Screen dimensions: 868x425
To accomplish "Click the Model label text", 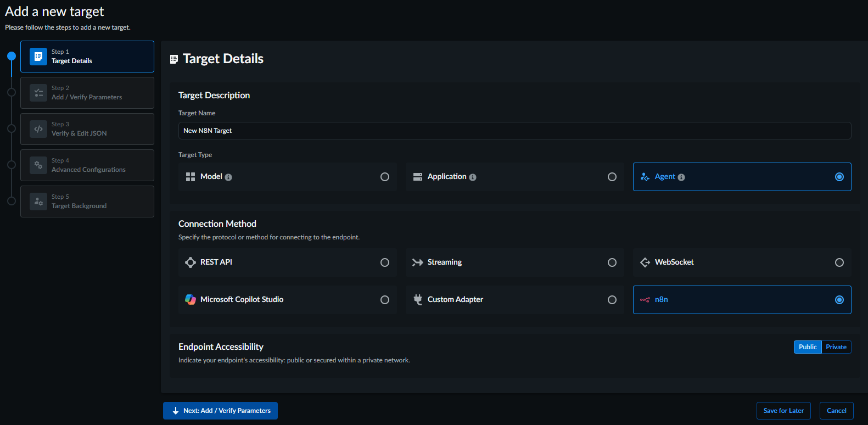I will pos(211,177).
